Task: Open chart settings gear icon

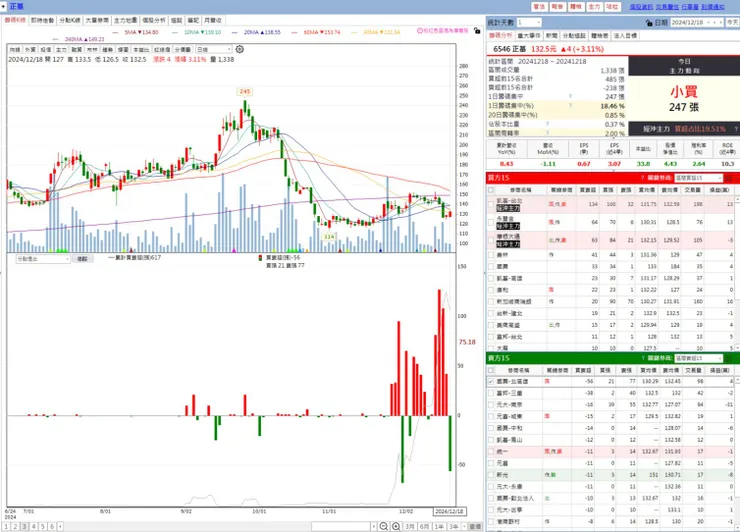Action: (240, 49)
